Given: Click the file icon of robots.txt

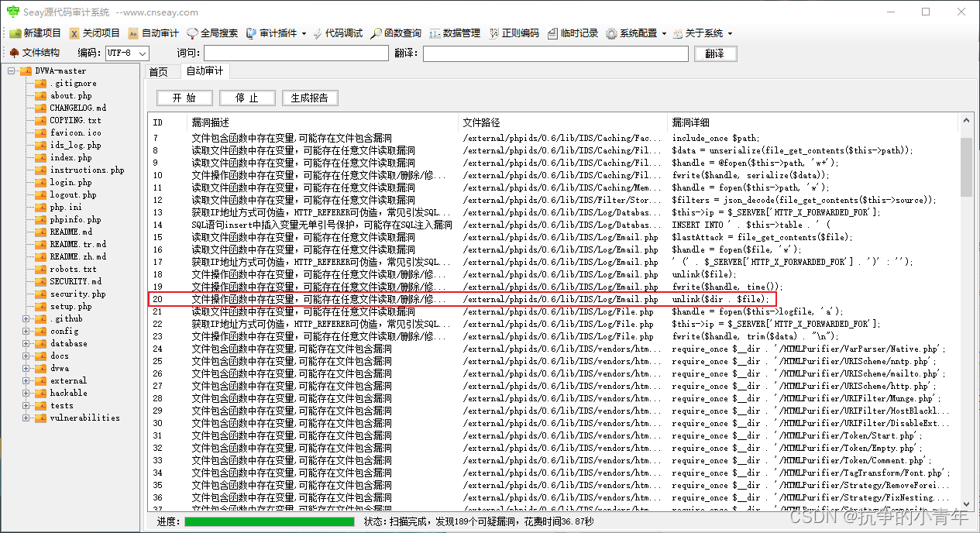Looking at the screenshot, I should pyautogui.click(x=40, y=269).
